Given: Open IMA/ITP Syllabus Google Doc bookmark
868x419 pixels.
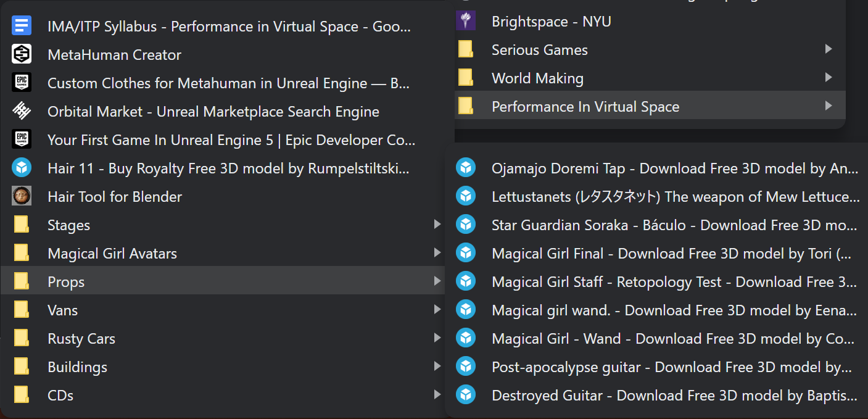Looking at the screenshot, I should click(x=223, y=27).
